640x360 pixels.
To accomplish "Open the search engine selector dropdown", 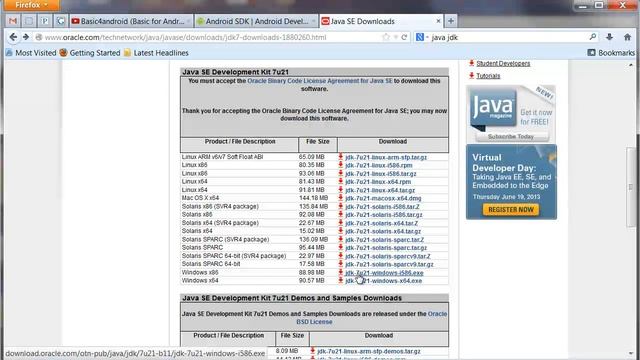I will click(x=422, y=37).
